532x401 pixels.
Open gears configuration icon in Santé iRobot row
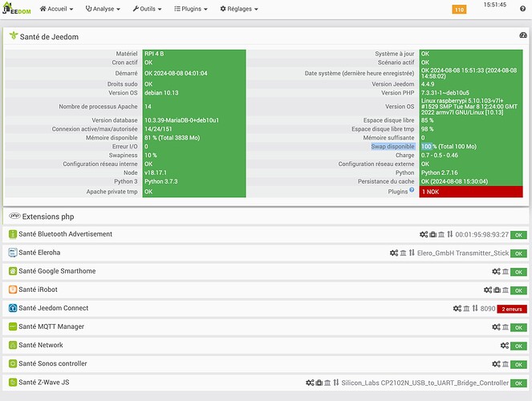(x=488, y=290)
